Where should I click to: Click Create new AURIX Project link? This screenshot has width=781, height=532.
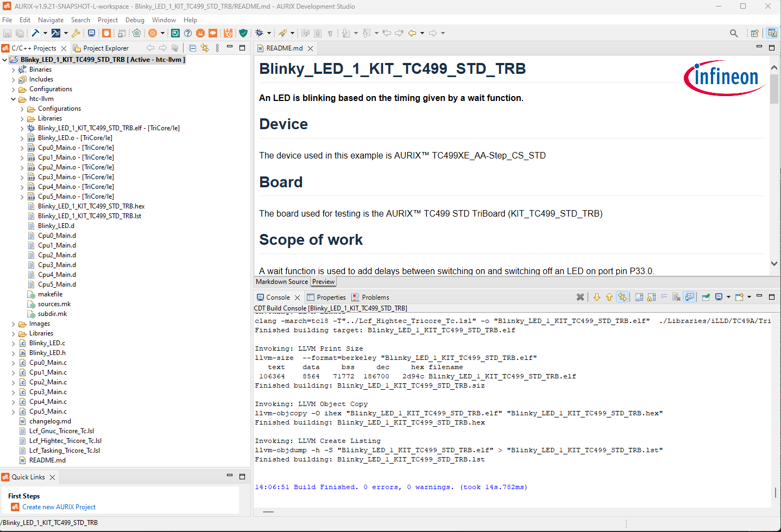click(59, 507)
